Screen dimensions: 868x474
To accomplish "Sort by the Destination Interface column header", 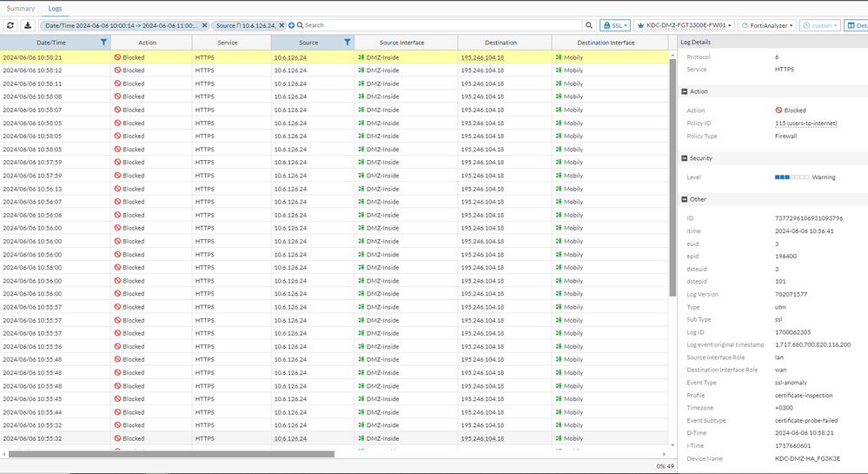I will (606, 43).
